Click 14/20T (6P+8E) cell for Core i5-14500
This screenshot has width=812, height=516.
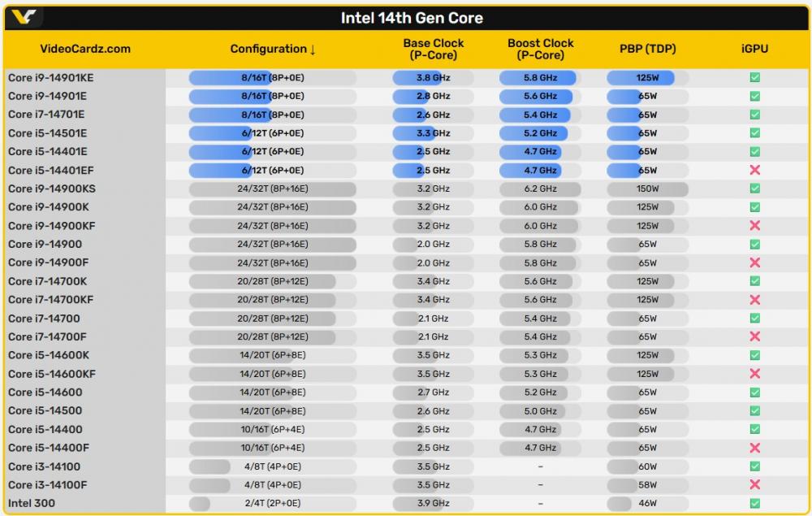click(272, 411)
